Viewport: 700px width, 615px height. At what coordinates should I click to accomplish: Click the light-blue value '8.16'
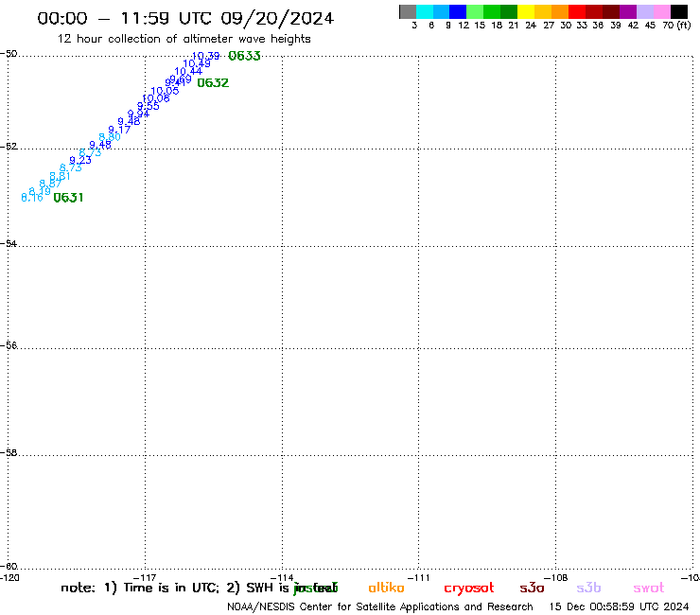pyautogui.click(x=32, y=198)
